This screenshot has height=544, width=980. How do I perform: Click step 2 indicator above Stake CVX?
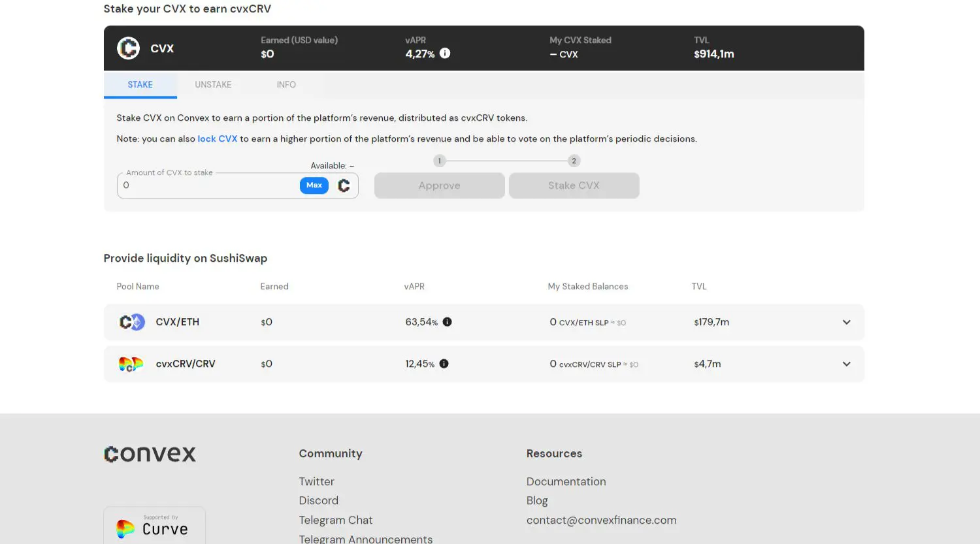pyautogui.click(x=574, y=161)
